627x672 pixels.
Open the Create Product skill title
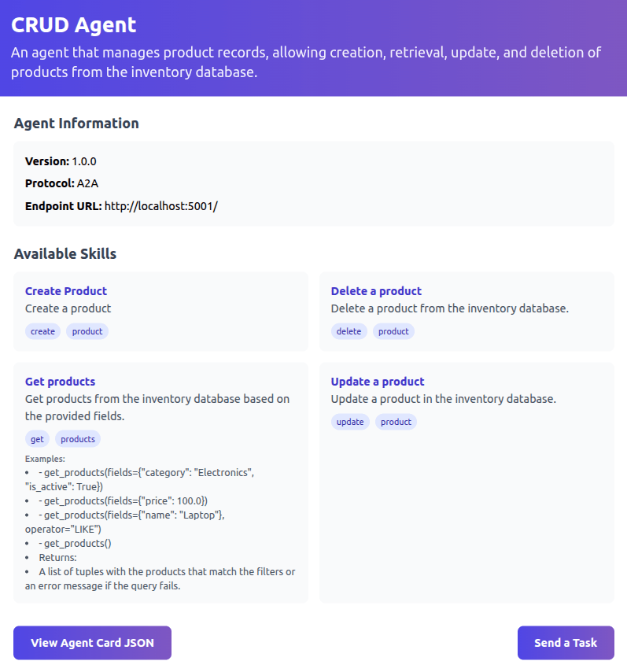pyautogui.click(x=66, y=291)
